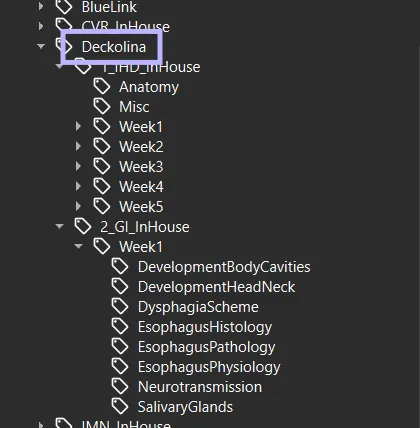Screen dimensions: 420x428
Task: Select the DevelopmentBodyCavities tag
Action: click(x=224, y=267)
